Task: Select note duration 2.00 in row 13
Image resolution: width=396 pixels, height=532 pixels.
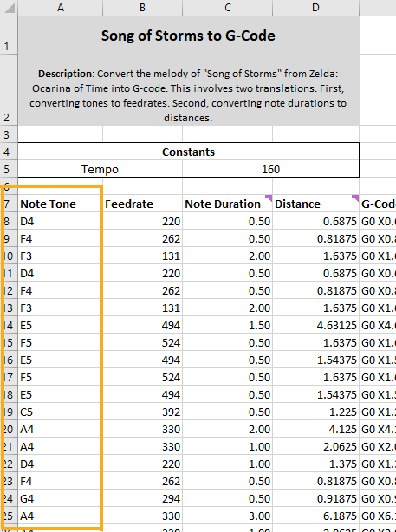Action: pyautogui.click(x=228, y=308)
